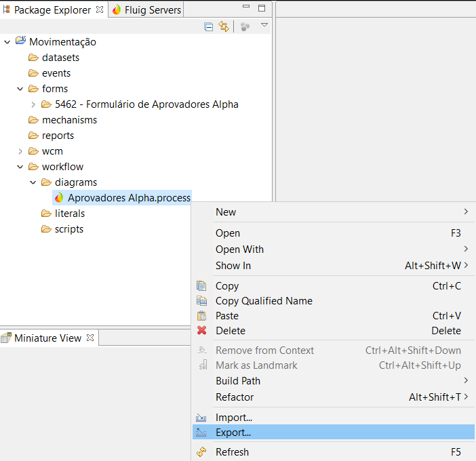
Task: Click the Paste clipboard icon
Action: point(201,316)
